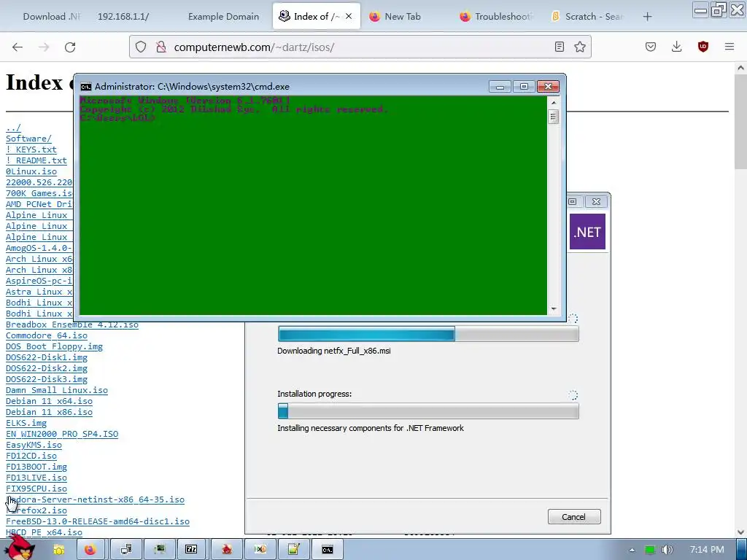Open the ! README.txt link

point(36,160)
